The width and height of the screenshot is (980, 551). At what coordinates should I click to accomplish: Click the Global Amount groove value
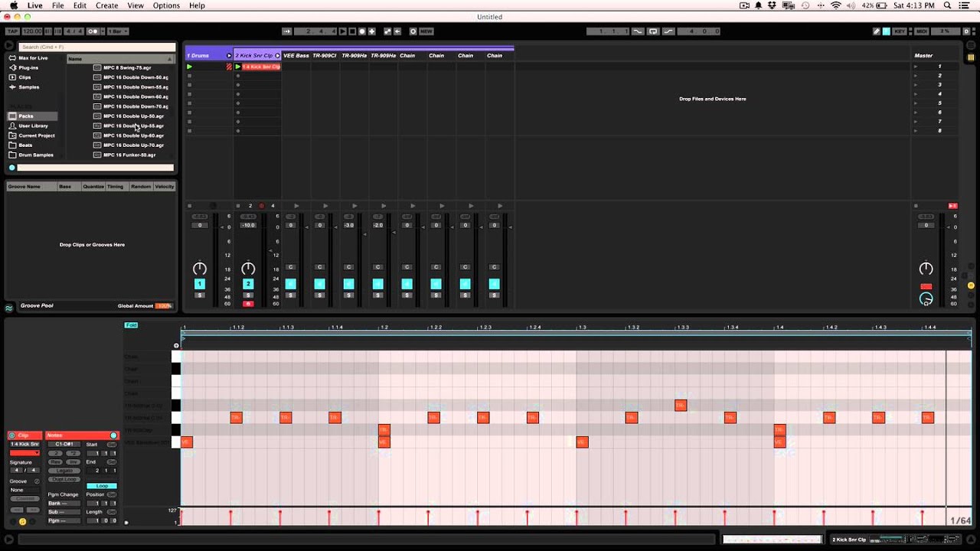coord(163,306)
